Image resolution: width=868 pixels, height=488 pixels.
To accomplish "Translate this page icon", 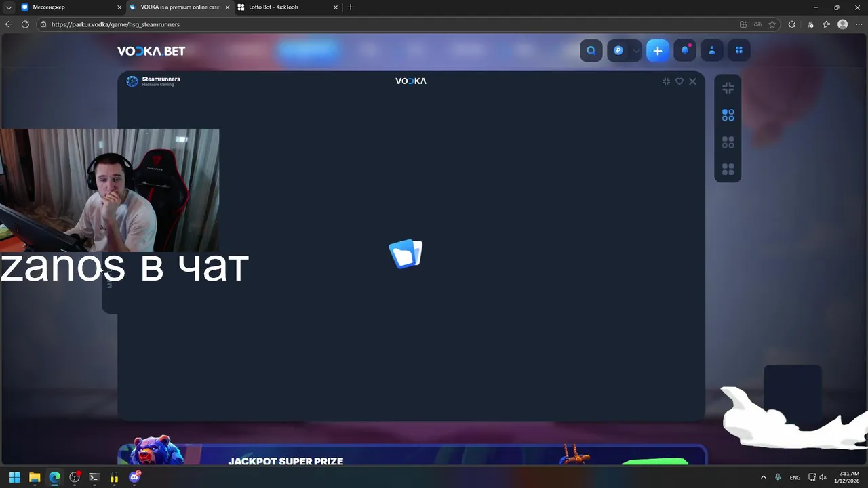I will (x=757, y=24).
